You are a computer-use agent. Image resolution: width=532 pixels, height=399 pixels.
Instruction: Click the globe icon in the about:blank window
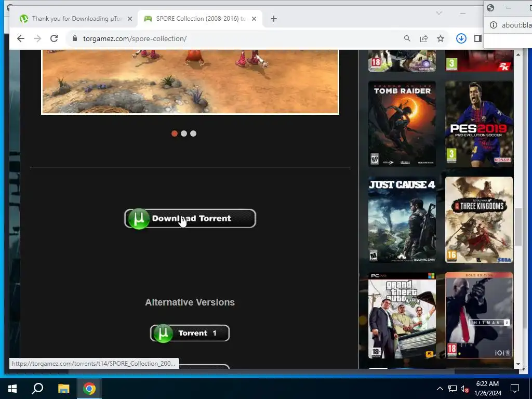[490, 8]
